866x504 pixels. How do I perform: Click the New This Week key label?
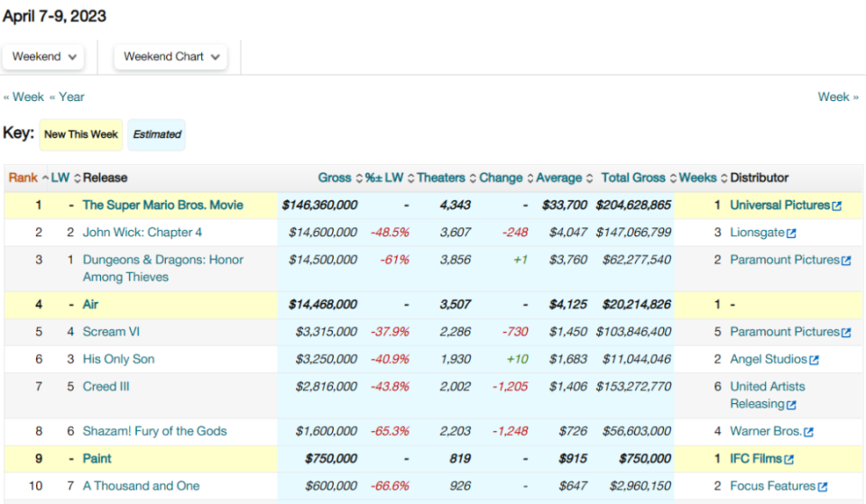click(80, 134)
